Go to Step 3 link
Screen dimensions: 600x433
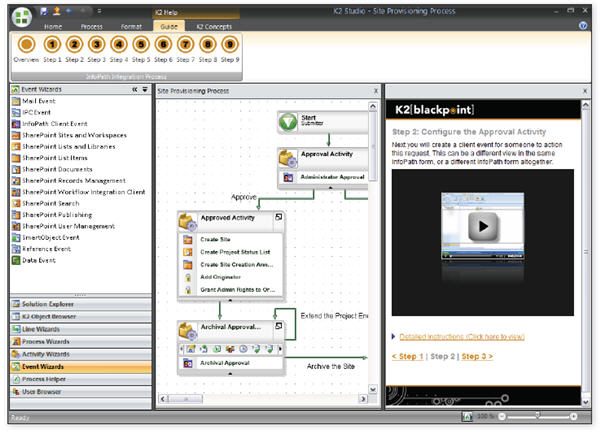click(476, 356)
